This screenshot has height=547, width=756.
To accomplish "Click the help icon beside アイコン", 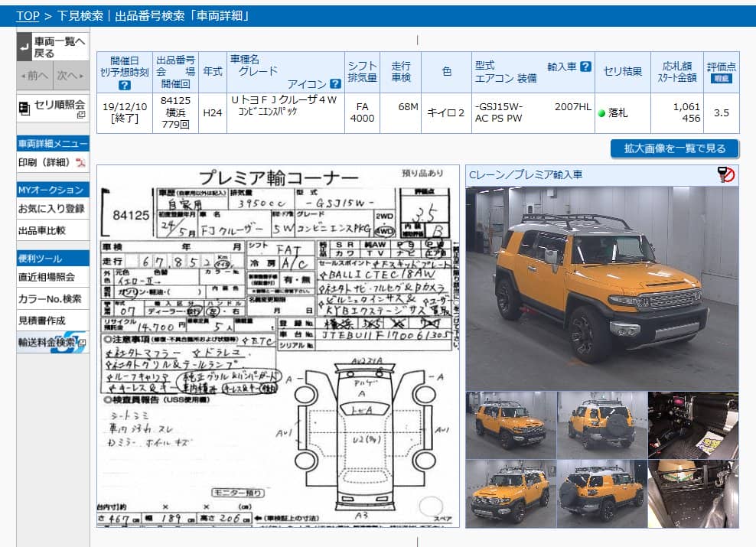I will click(335, 84).
